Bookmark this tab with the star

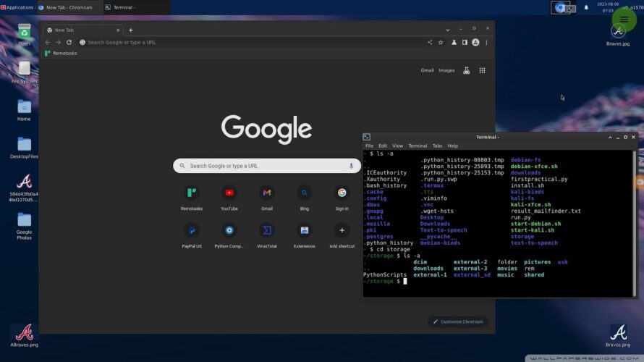pyautogui.click(x=441, y=42)
